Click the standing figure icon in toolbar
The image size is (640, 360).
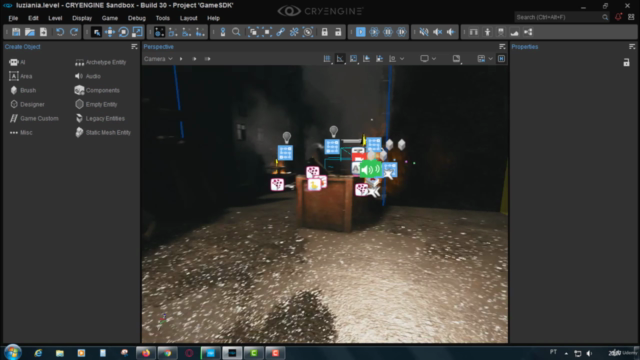click(487, 32)
